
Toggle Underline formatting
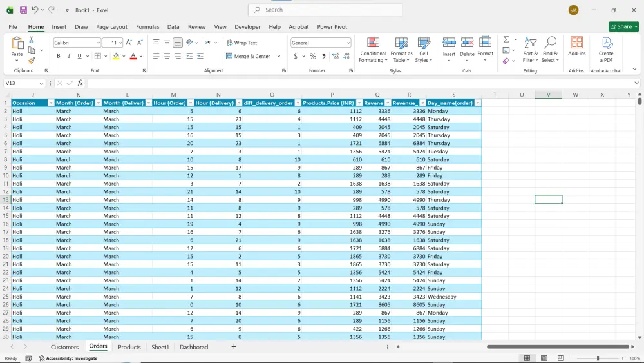[79, 56]
